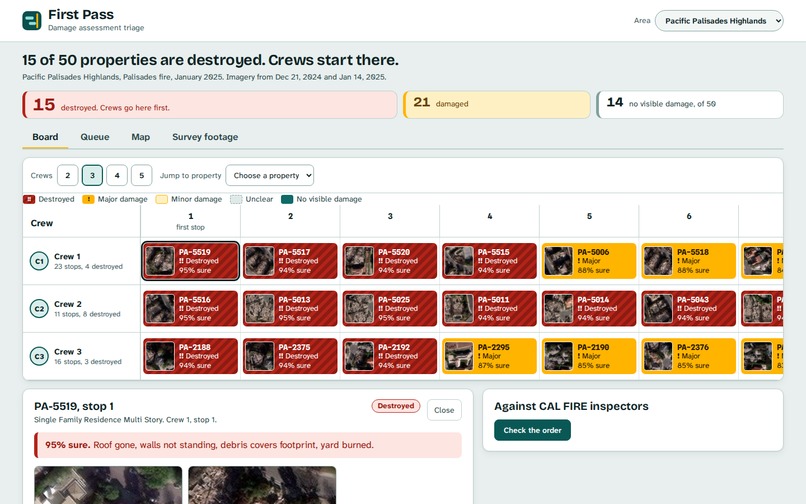The image size is (806, 504).
Task: Open property card PA-5519
Action: click(190, 261)
